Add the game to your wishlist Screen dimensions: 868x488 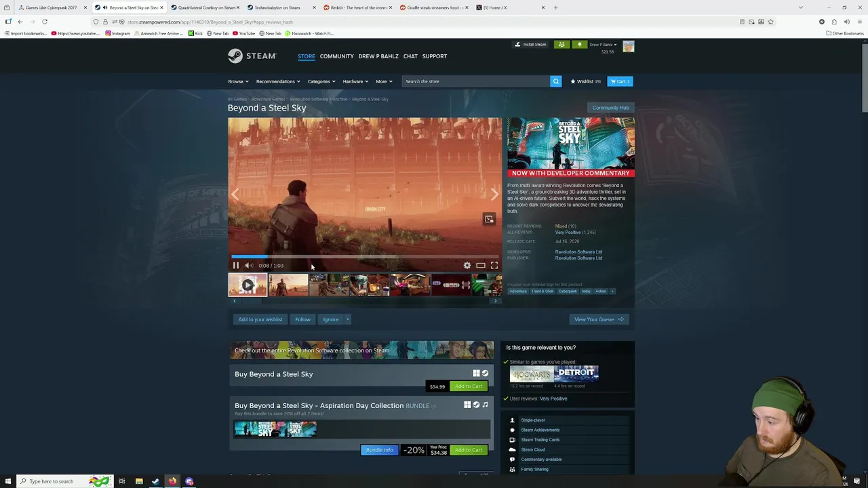[260, 319]
